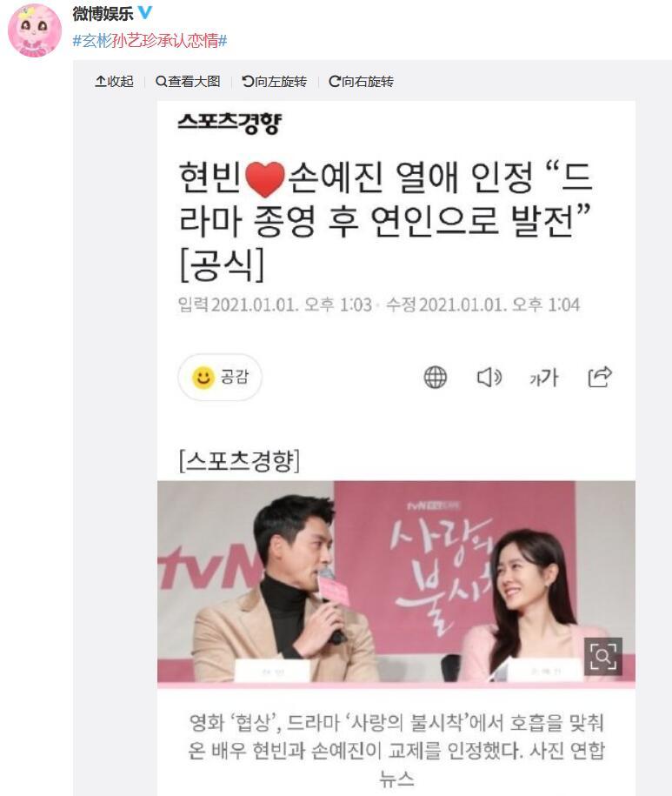Rotate image right with 向右旋转

coord(361,81)
